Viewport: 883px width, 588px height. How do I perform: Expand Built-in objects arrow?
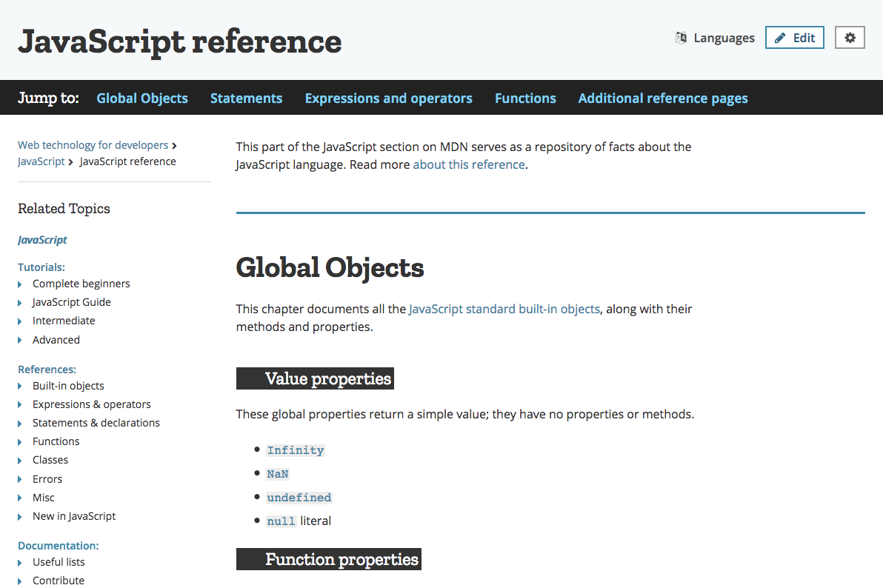[20, 387]
